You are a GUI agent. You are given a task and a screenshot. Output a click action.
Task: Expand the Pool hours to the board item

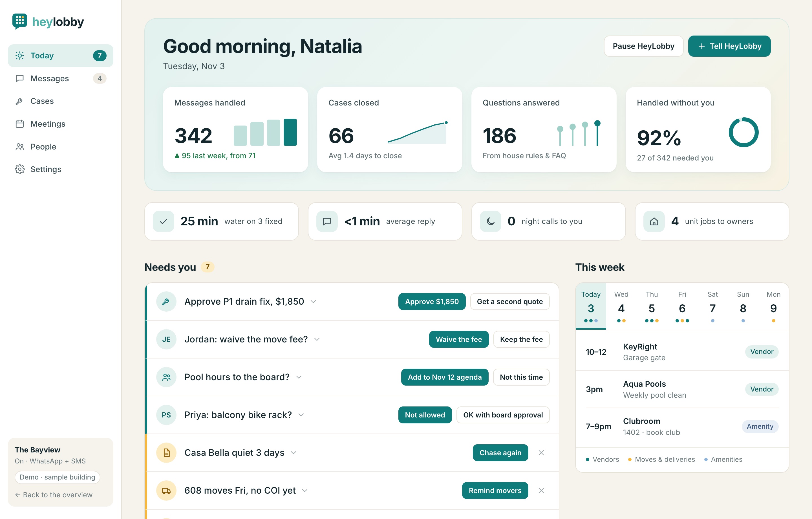pos(299,377)
